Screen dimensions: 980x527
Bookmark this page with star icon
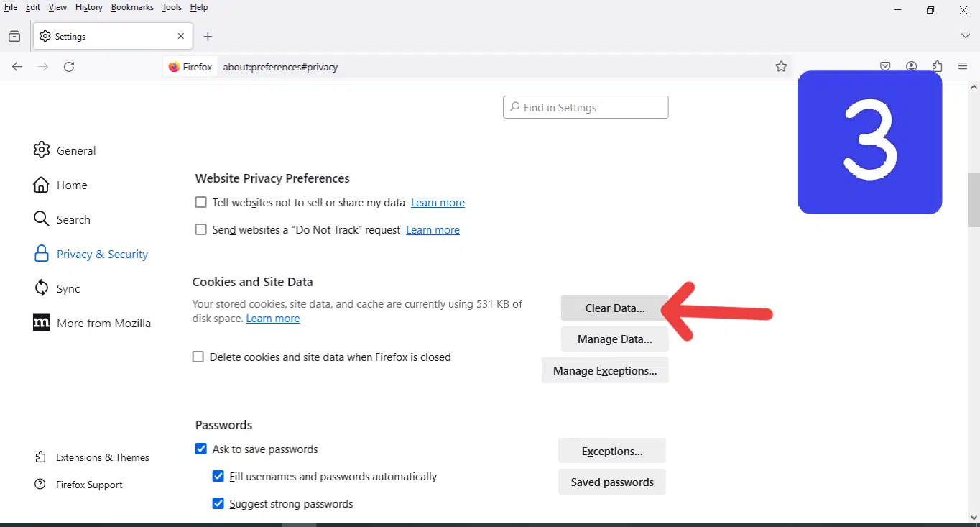[x=781, y=67]
